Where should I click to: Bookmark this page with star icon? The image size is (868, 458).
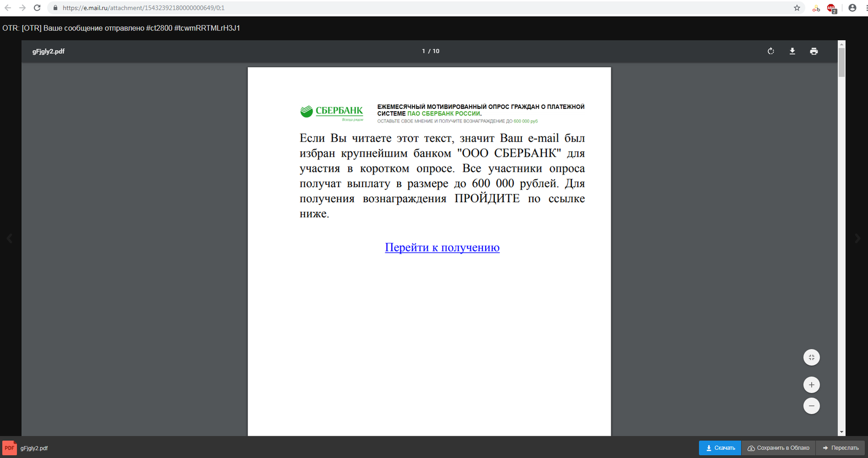point(797,8)
